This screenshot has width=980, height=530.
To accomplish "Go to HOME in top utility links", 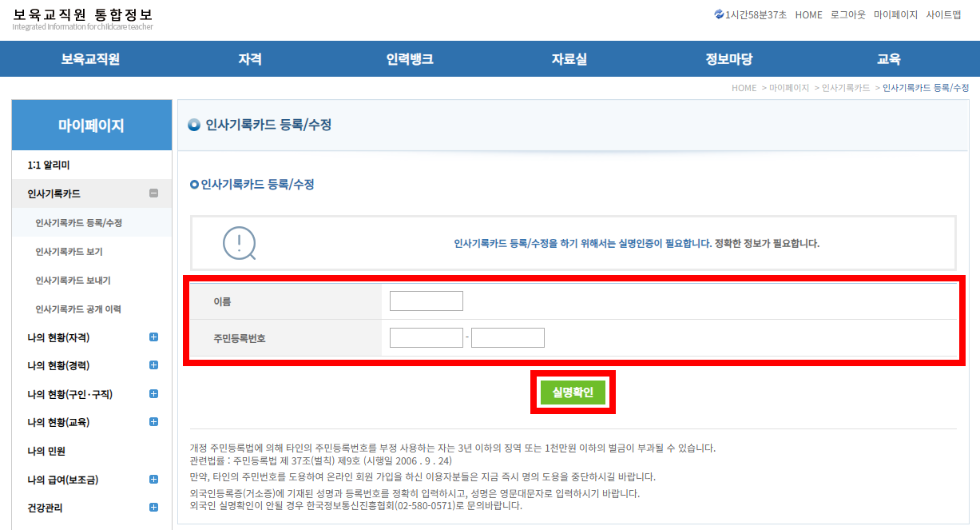I will pyautogui.click(x=808, y=15).
